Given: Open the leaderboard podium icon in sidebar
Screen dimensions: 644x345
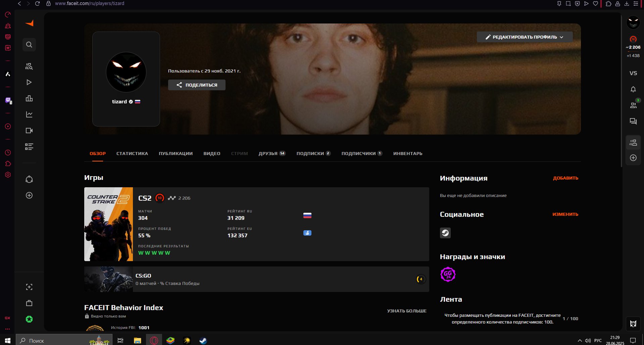Looking at the screenshot, I should (x=29, y=98).
